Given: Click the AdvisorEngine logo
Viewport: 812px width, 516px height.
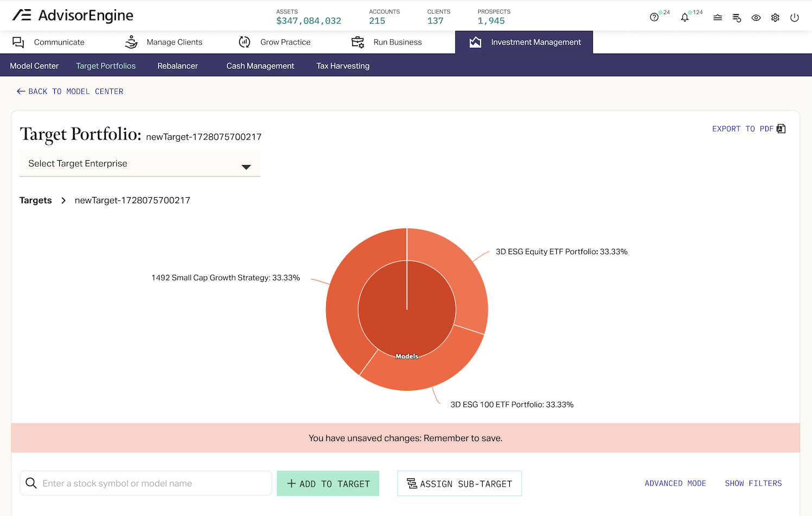Looking at the screenshot, I should 73,15.
